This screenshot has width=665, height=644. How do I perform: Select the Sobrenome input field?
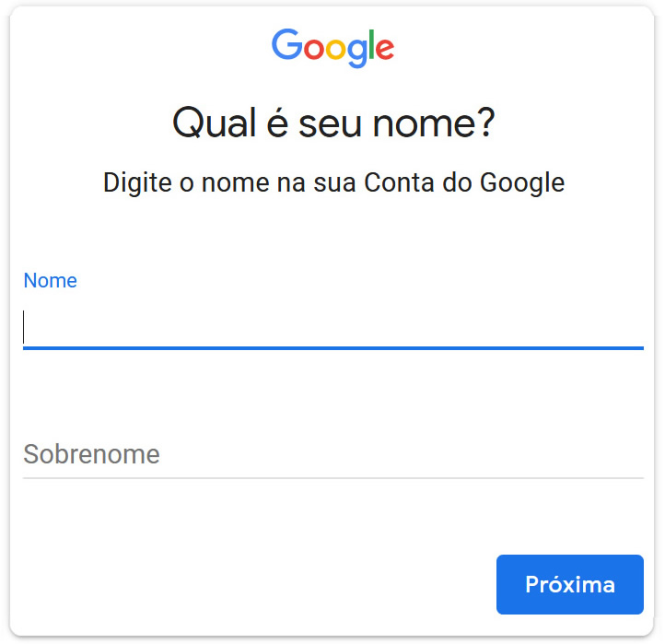coord(332,454)
